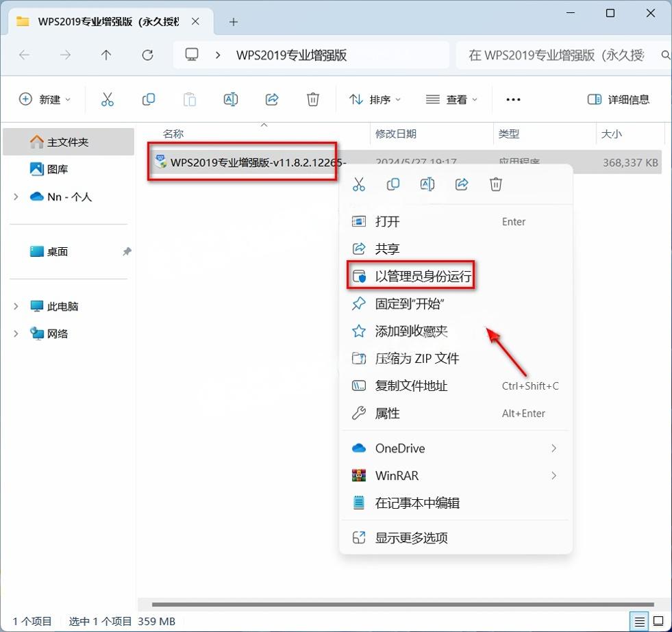
Task: Expand the 此电脑 tree node
Action: pos(16,307)
